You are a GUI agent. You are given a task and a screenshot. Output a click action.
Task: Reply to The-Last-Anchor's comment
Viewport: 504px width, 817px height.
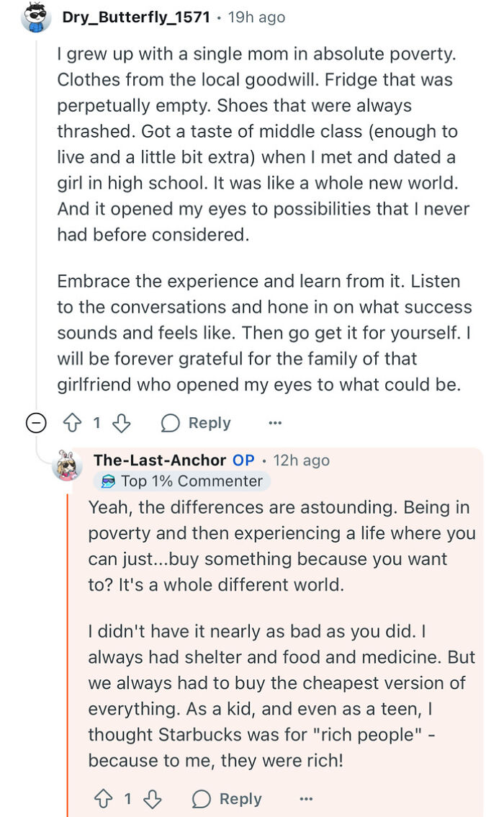pos(227,799)
